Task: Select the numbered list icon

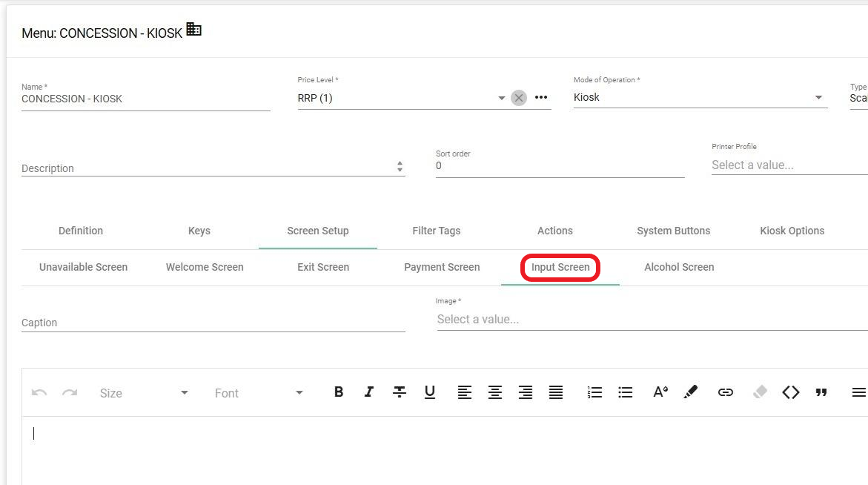Action: tap(594, 392)
